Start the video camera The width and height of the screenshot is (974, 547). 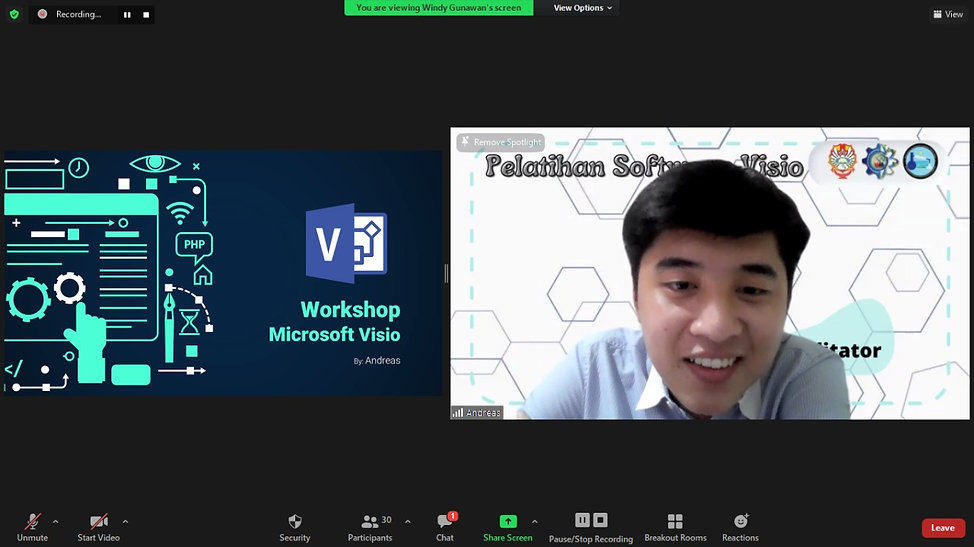[x=99, y=527]
